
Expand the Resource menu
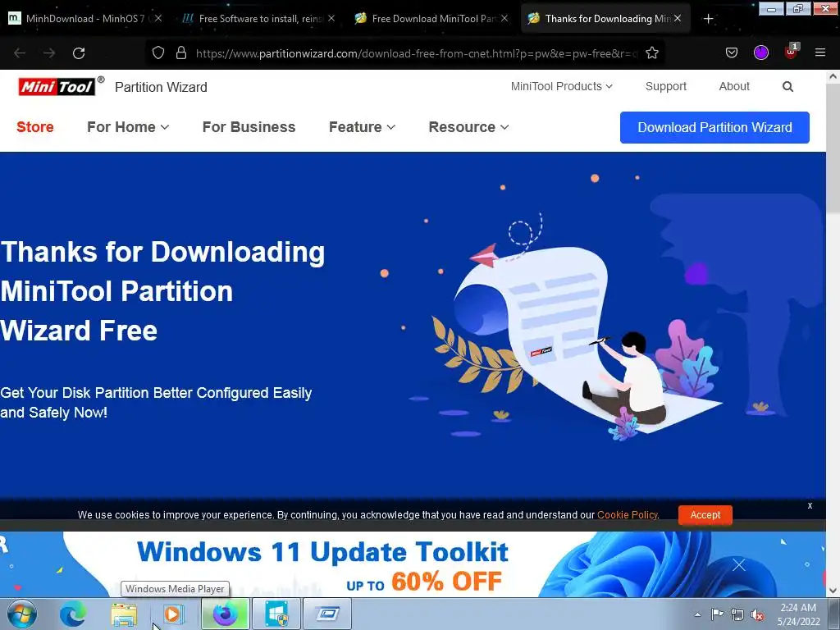468,127
